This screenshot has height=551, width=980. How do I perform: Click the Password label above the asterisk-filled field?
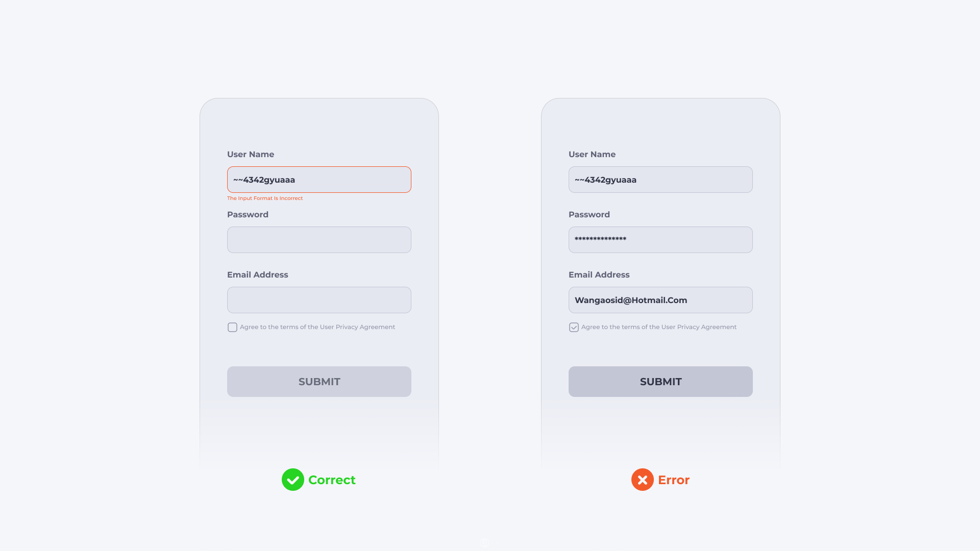click(589, 215)
